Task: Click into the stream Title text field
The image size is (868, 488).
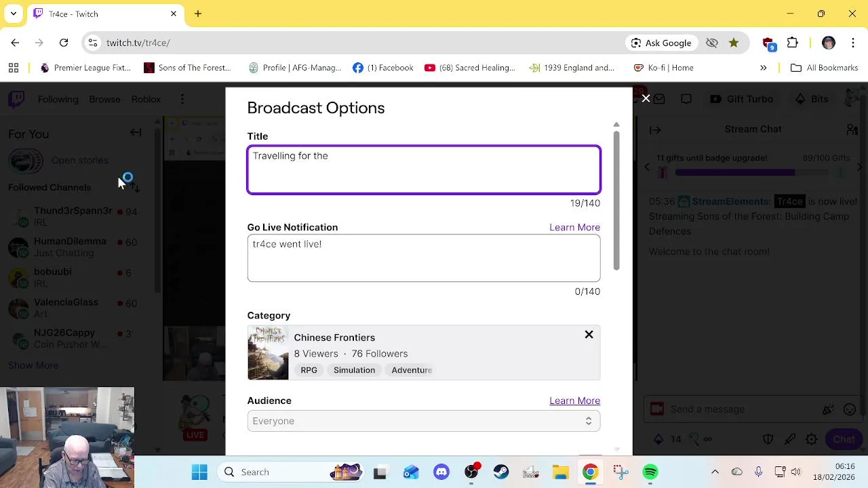Action: pos(424,170)
